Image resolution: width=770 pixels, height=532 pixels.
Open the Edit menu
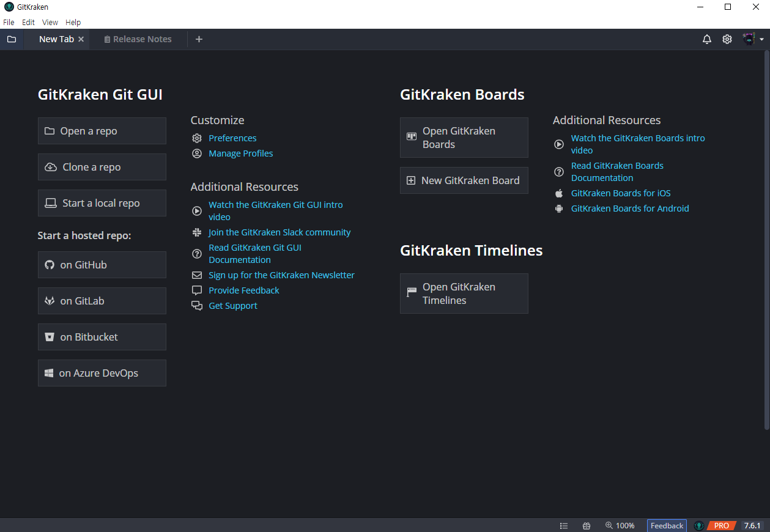(x=28, y=22)
